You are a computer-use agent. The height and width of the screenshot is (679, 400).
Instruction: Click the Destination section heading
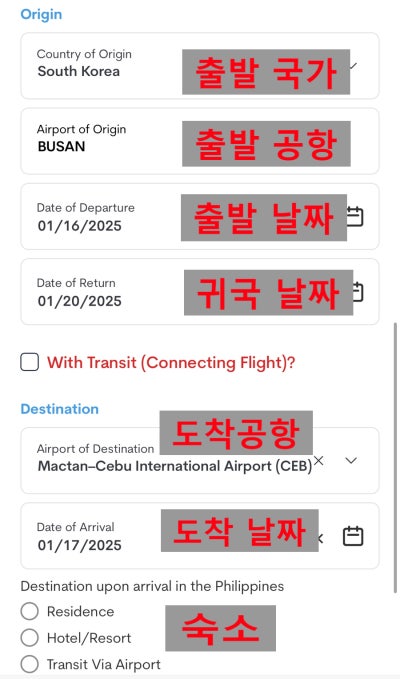tap(60, 409)
